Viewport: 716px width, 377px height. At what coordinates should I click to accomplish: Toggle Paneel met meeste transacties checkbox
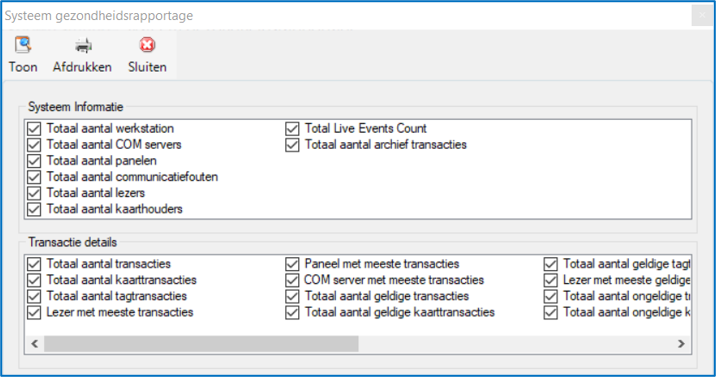point(292,264)
